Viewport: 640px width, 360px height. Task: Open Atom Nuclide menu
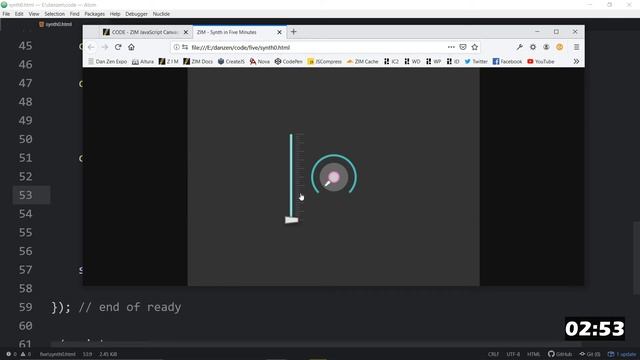pos(161,14)
